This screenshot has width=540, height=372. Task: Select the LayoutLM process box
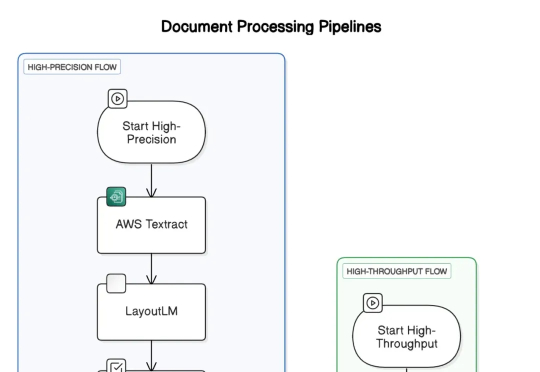coord(152,312)
